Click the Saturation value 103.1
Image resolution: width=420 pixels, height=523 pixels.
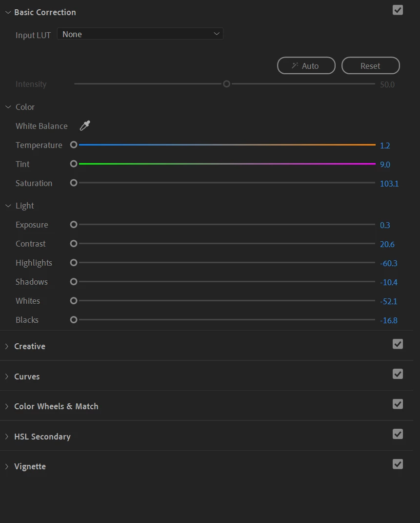tap(389, 184)
